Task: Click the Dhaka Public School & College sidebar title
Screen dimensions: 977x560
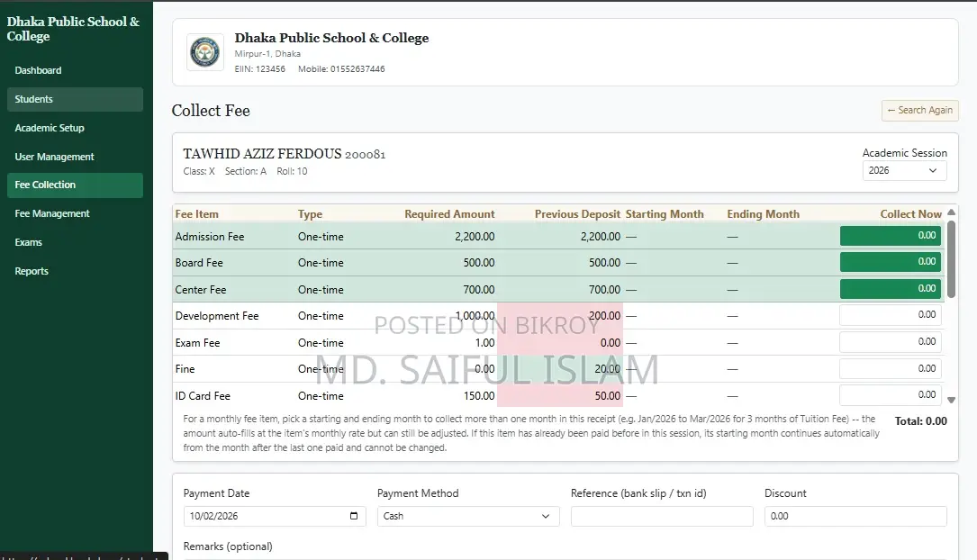Action: point(73,29)
